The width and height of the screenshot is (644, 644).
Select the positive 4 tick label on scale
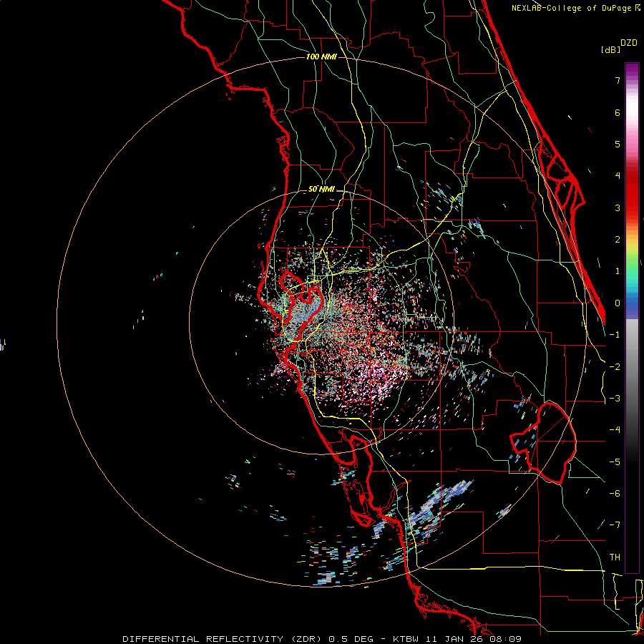pyautogui.click(x=618, y=176)
